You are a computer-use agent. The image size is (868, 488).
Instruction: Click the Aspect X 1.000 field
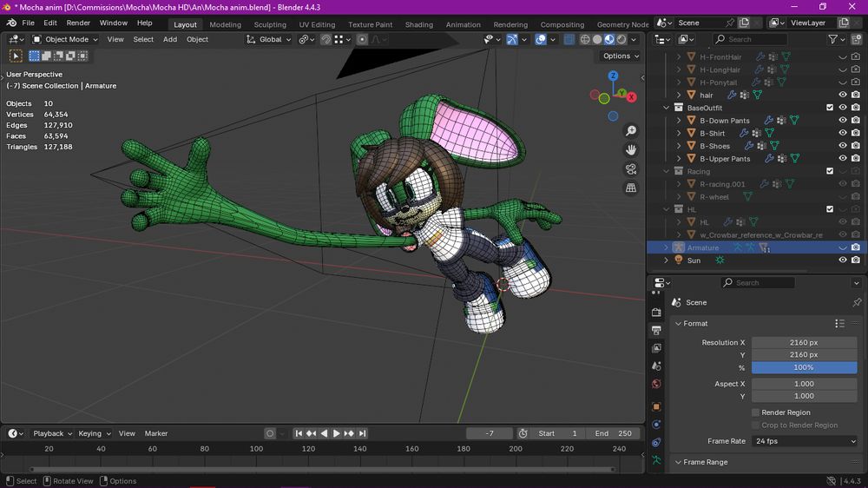(804, 383)
